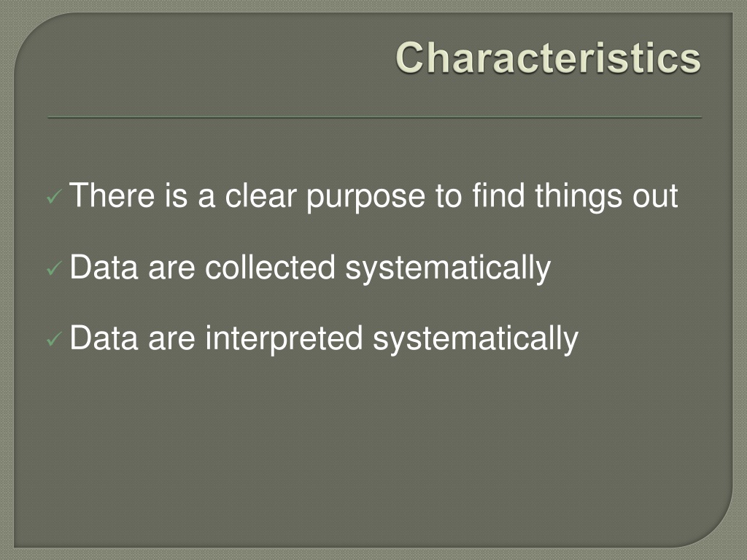Viewport: 747px width, 560px height.
Task: Click "are" in the collected bullet
Action: click(172, 270)
